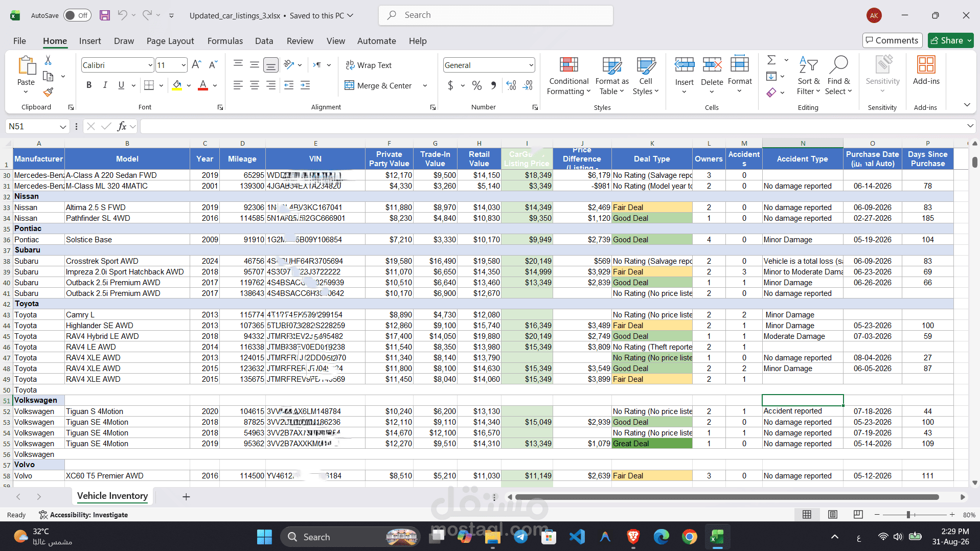Click Increase Decimal icon
The height and width of the screenshot is (551, 980).
(x=511, y=85)
